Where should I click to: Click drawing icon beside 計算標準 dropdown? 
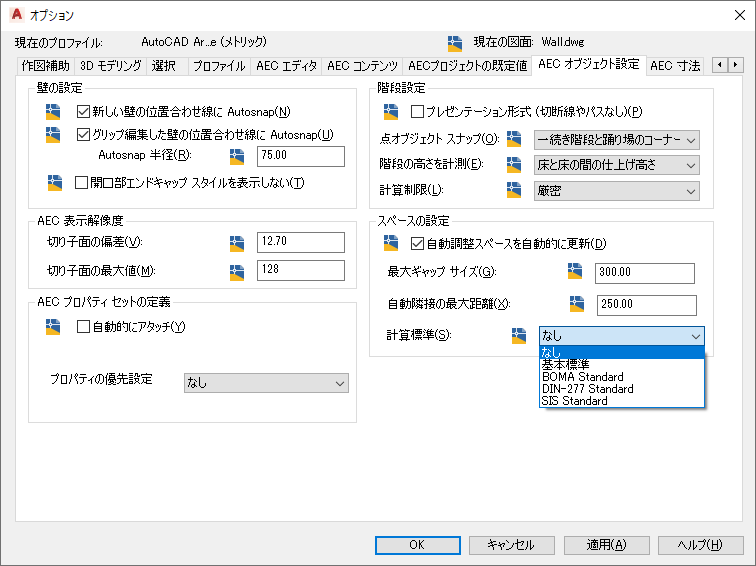(519, 336)
